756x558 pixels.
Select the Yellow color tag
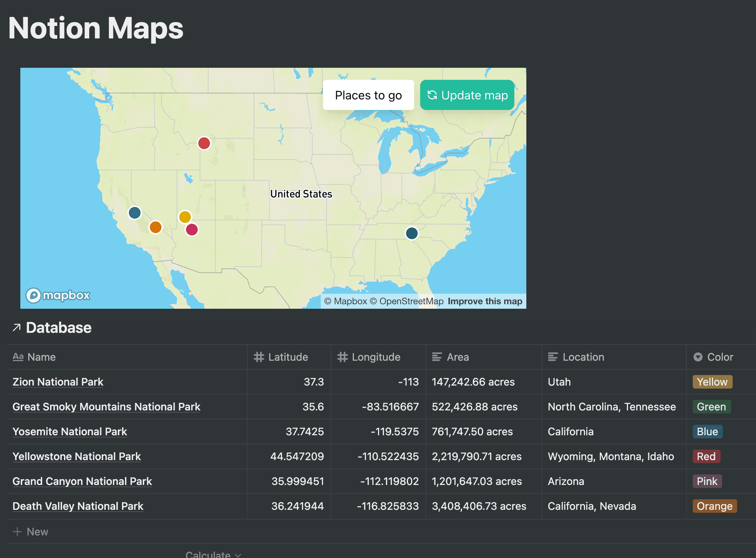click(x=712, y=382)
